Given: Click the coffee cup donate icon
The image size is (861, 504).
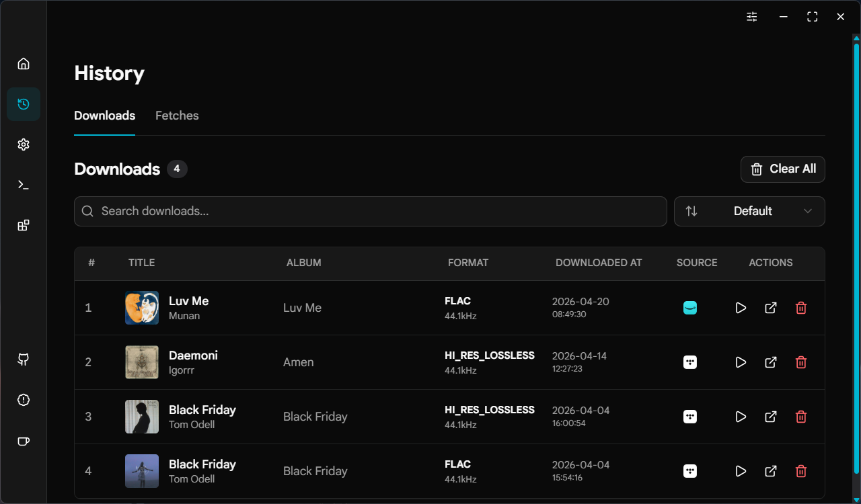Looking at the screenshot, I should point(24,442).
